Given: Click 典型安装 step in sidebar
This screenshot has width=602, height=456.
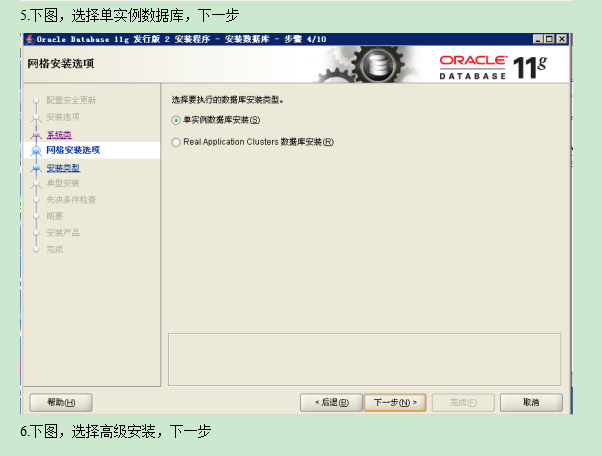Looking at the screenshot, I should tap(63, 183).
